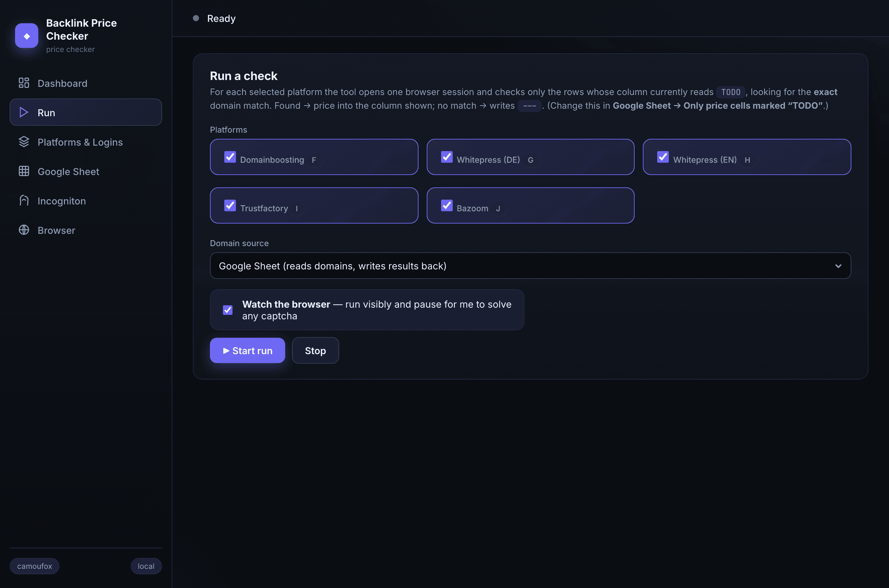889x588 pixels.
Task: Click the Domainboosting label text
Action: (272, 160)
